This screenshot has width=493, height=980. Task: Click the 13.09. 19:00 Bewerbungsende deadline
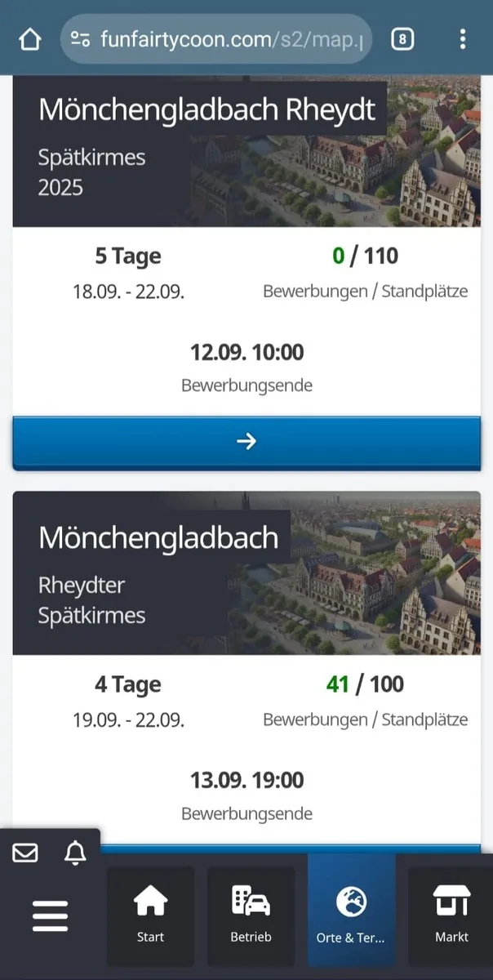pyautogui.click(x=246, y=781)
